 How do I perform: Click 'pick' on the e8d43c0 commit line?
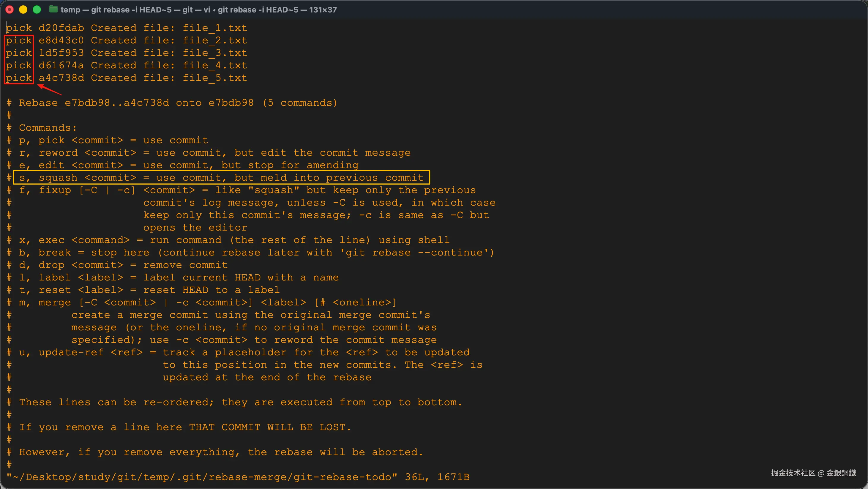(19, 40)
